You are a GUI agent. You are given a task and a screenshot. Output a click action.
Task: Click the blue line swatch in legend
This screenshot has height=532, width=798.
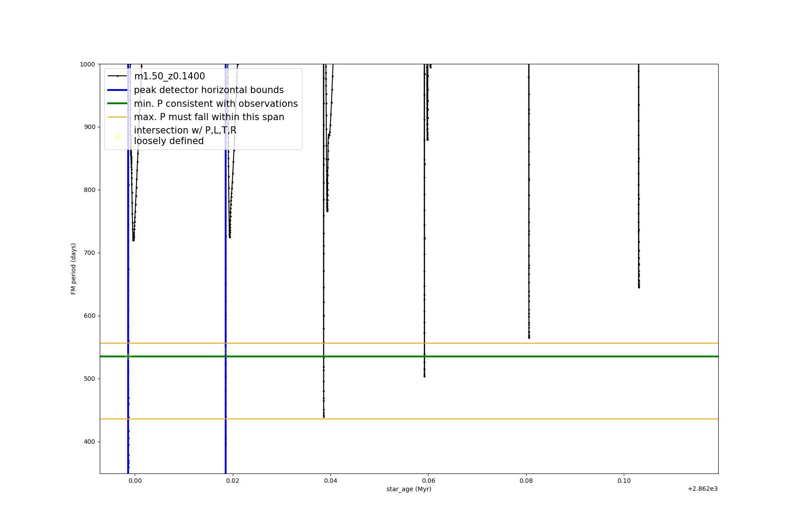coord(117,90)
